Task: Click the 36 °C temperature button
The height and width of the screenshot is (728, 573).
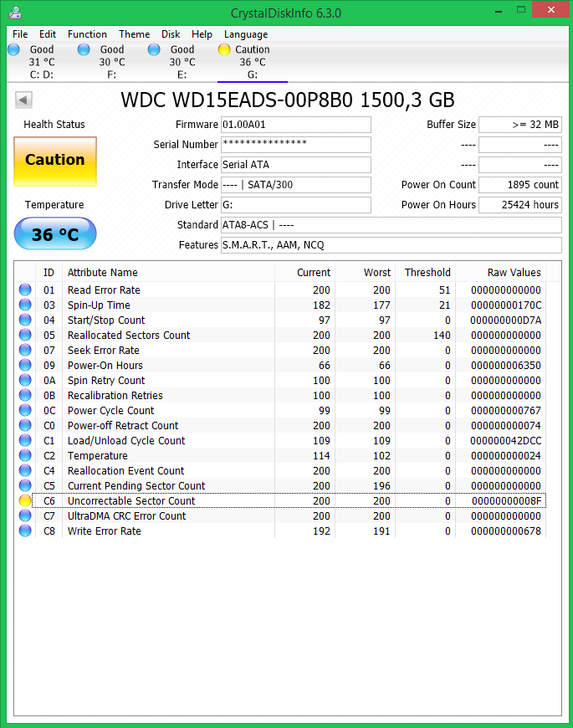Action: (55, 233)
